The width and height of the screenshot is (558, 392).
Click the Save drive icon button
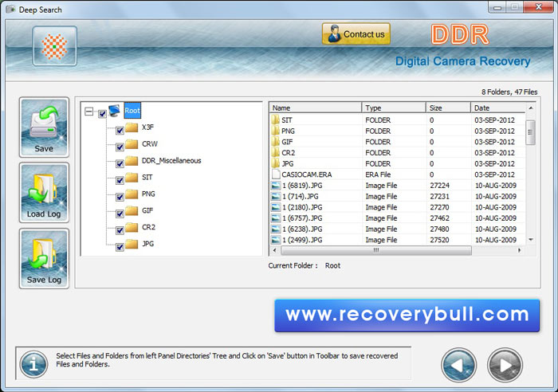tap(44, 127)
